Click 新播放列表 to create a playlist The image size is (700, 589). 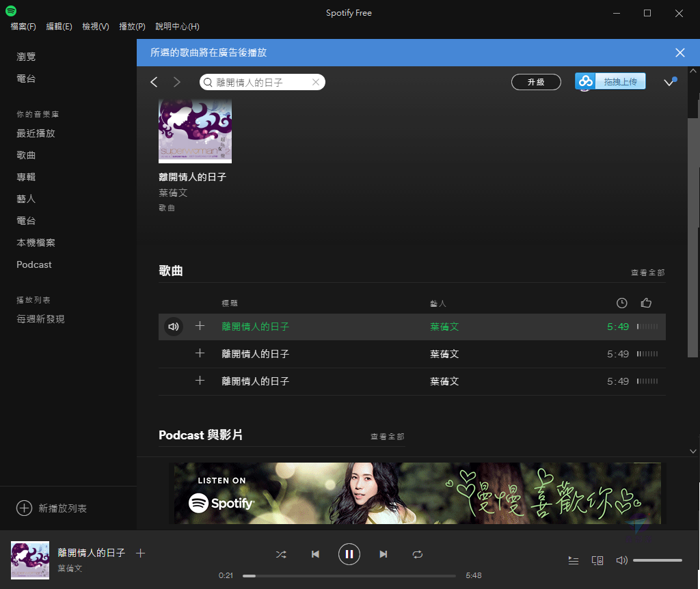pos(62,508)
